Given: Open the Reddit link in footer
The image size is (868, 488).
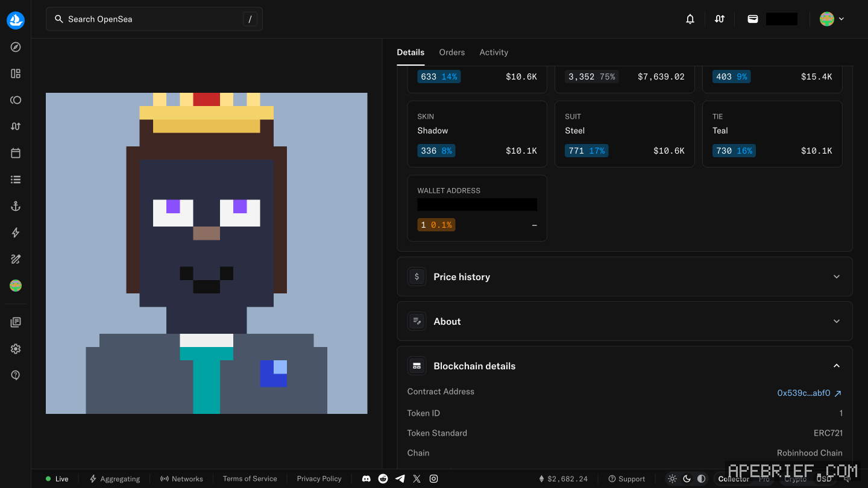Looking at the screenshot, I should coord(383,479).
